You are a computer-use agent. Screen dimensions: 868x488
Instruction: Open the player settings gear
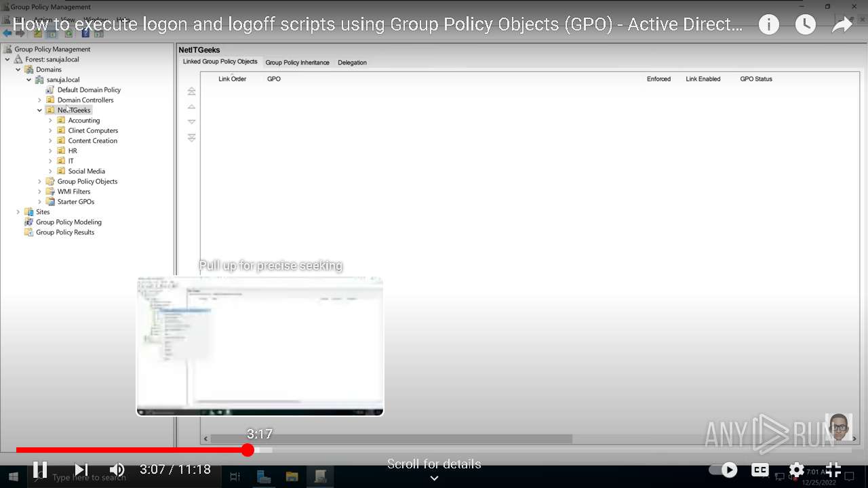[x=797, y=469]
